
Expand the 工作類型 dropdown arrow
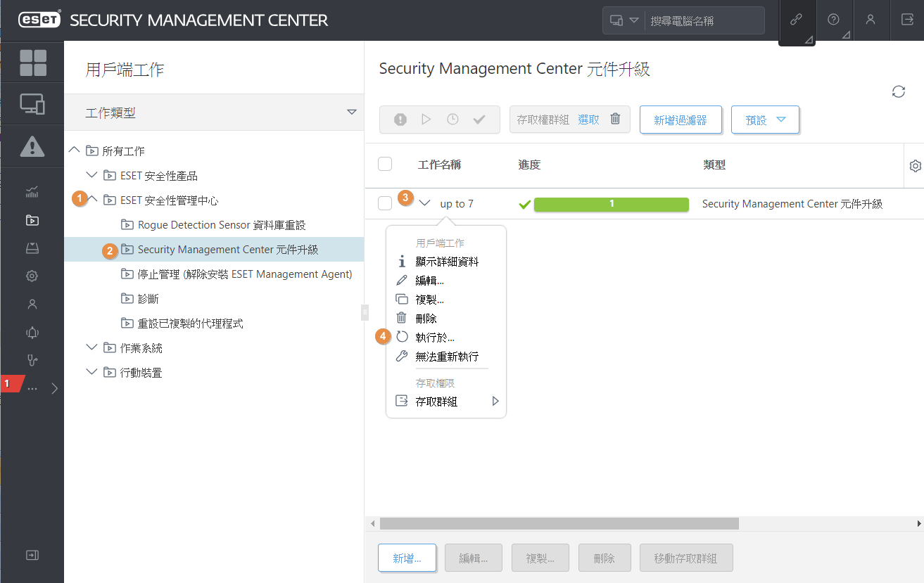coord(352,112)
